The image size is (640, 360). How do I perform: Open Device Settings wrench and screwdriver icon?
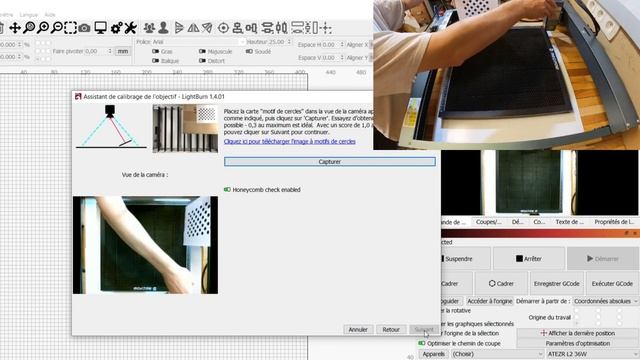click(131, 28)
